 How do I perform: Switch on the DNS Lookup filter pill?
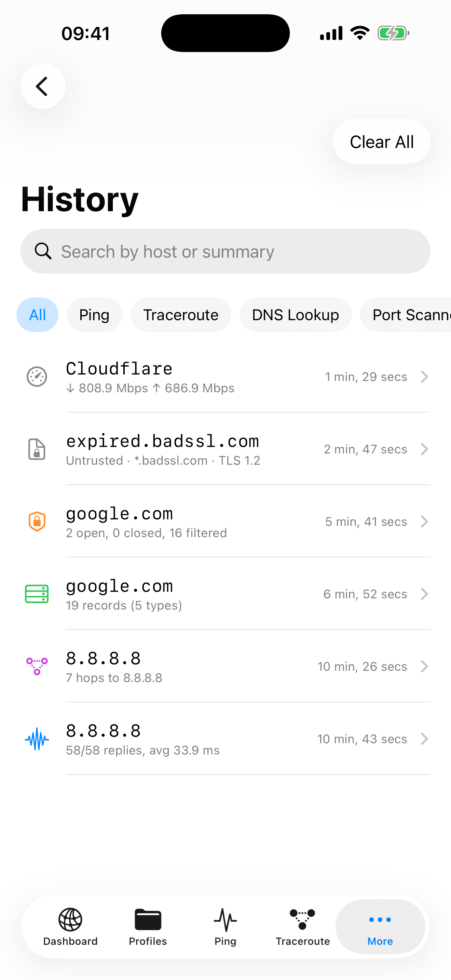click(x=296, y=315)
